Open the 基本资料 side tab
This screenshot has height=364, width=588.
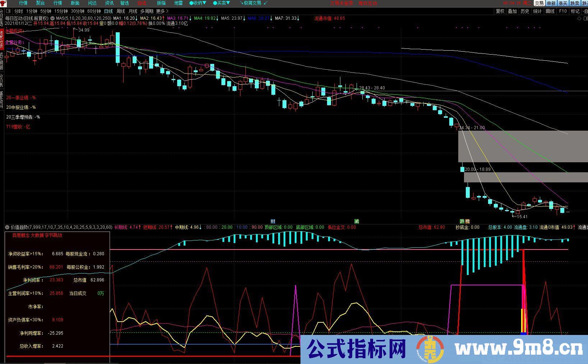pos(1,100)
